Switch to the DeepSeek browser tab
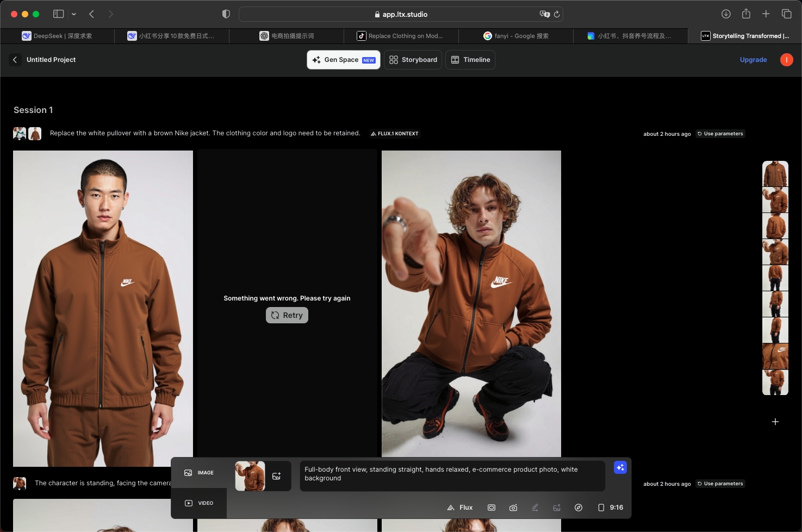The width and height of the screenshot is (802, 532). click(57, 36)
